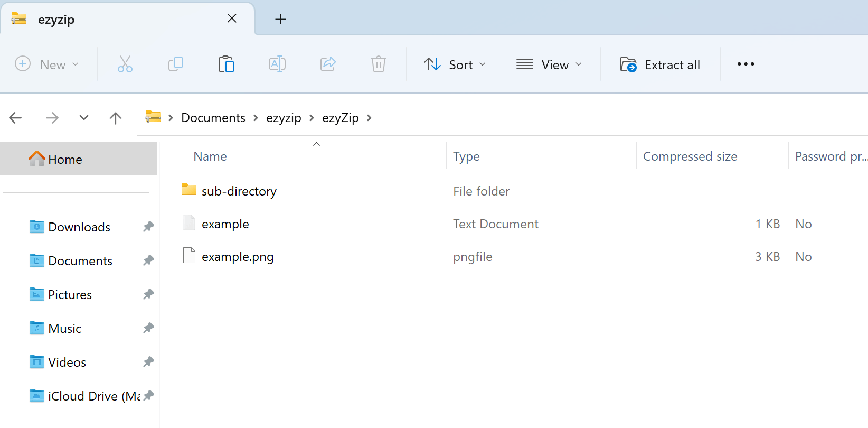Image resolution: width=868 pixels, height=428 pixels.
Task: Click ezyzip in the breadcrumb path
Action: pos(284,118)
